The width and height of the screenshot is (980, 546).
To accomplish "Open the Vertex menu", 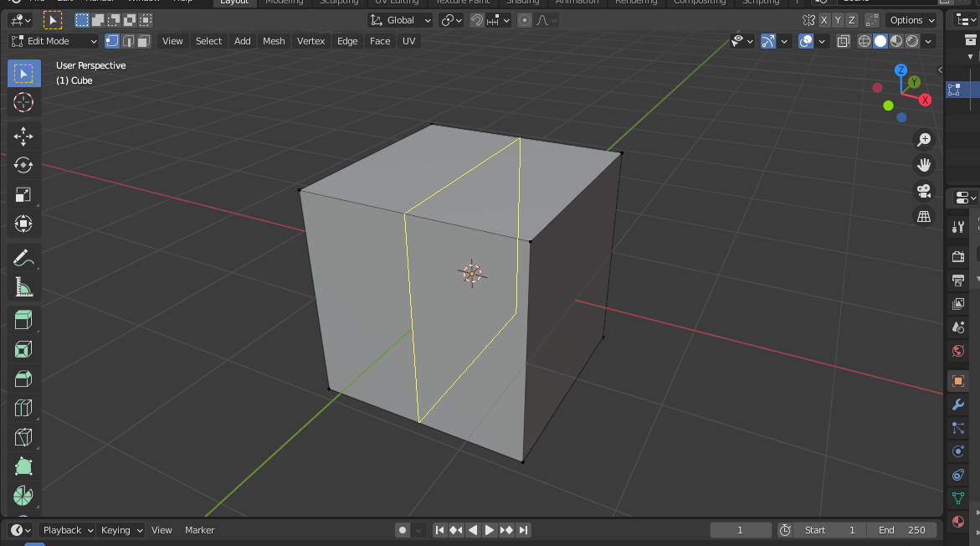I will click(310, 41).
